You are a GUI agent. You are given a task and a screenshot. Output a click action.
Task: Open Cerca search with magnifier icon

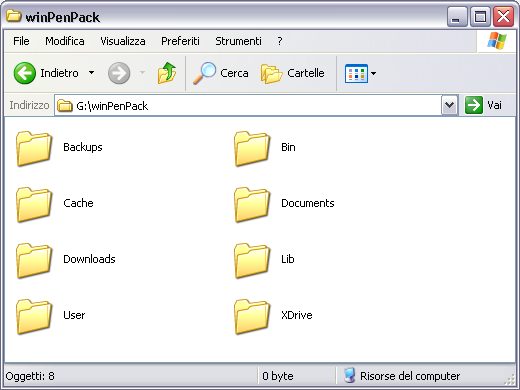click(204, 73)
